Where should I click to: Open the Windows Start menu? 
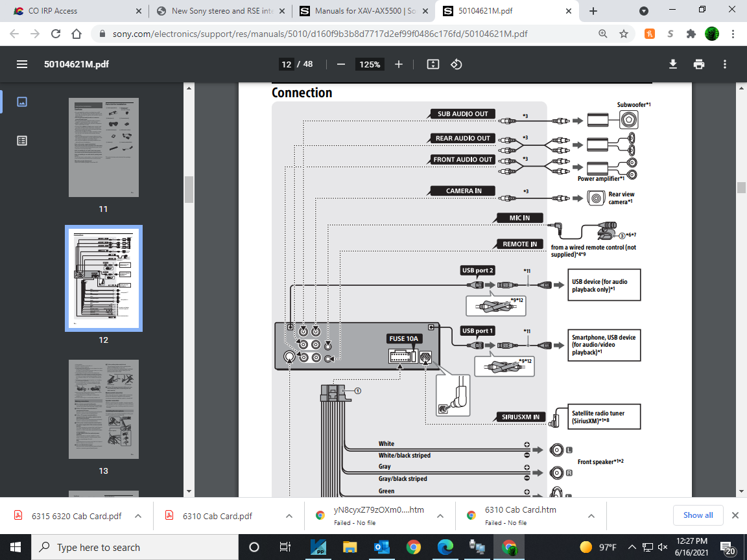[x=16, y=546]
